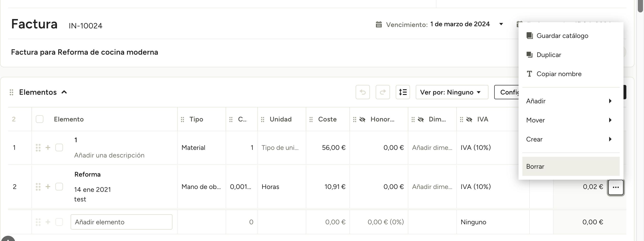Screen dimensions: 644x241
Task: Click the Elementos section drag handle
Action: tap(11, 92)
